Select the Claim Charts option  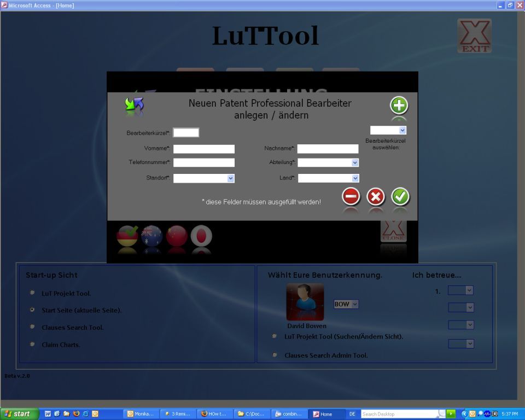click(x=32, y=344)
